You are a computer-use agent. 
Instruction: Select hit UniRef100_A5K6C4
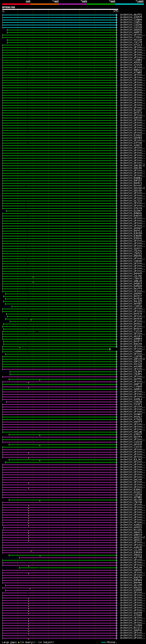coord(131,555)
